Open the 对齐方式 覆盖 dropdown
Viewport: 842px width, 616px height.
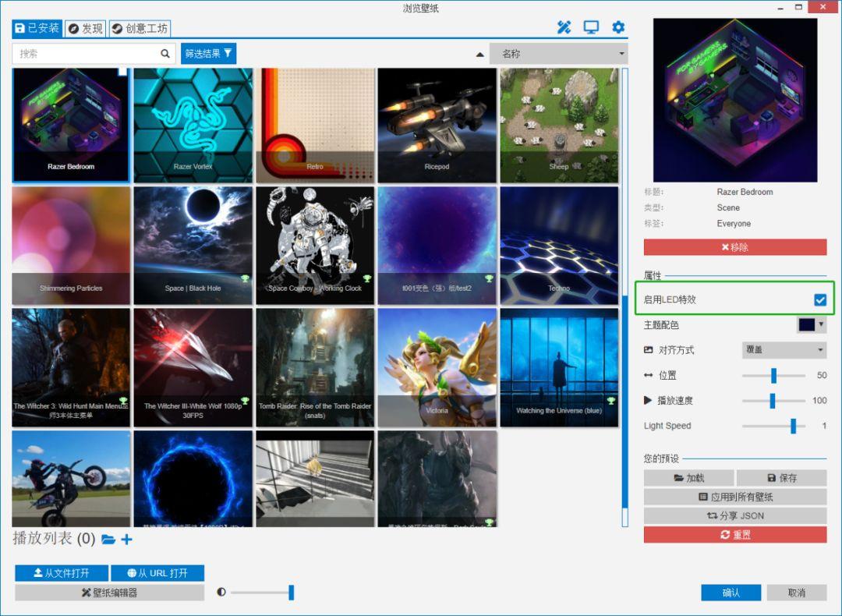[784, 349]
